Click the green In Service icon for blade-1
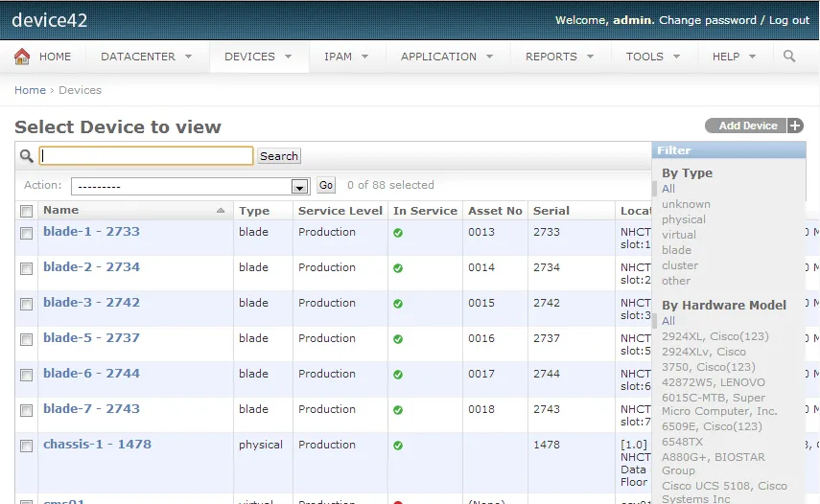The image size is (820, 504). [x=398, y=233]
